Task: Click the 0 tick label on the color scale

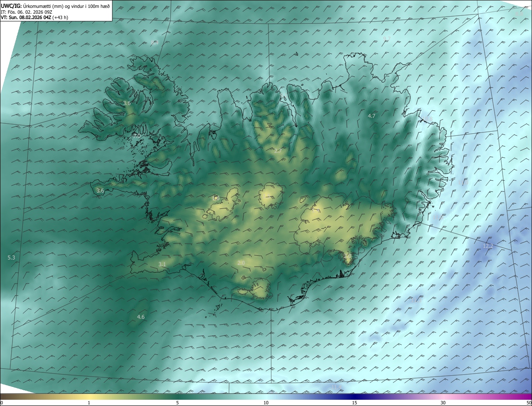Action: pos(2,403)
